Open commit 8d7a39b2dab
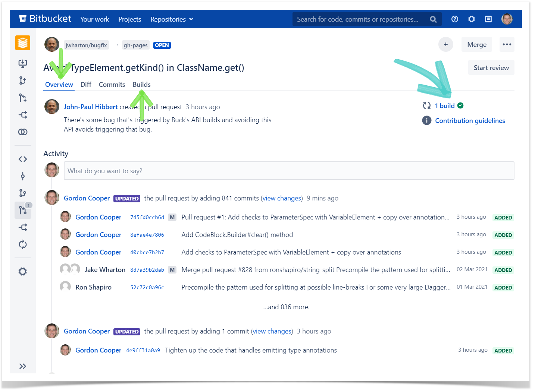 (x=147, y=270)
